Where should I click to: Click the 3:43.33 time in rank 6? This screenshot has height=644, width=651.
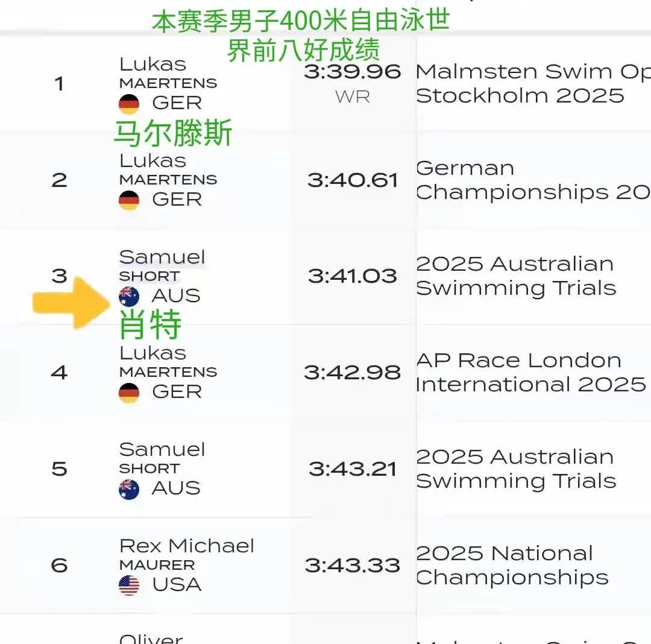point(353,566)
